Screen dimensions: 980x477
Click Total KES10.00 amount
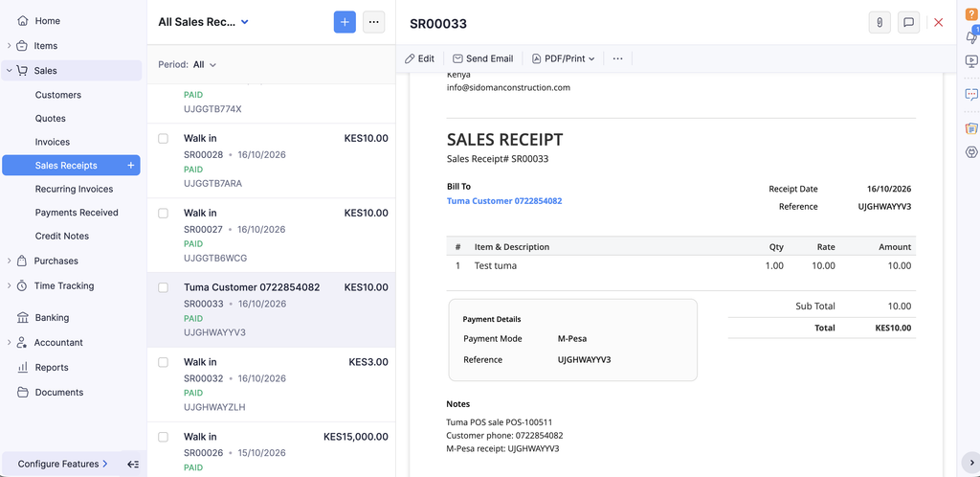(893, 328)
